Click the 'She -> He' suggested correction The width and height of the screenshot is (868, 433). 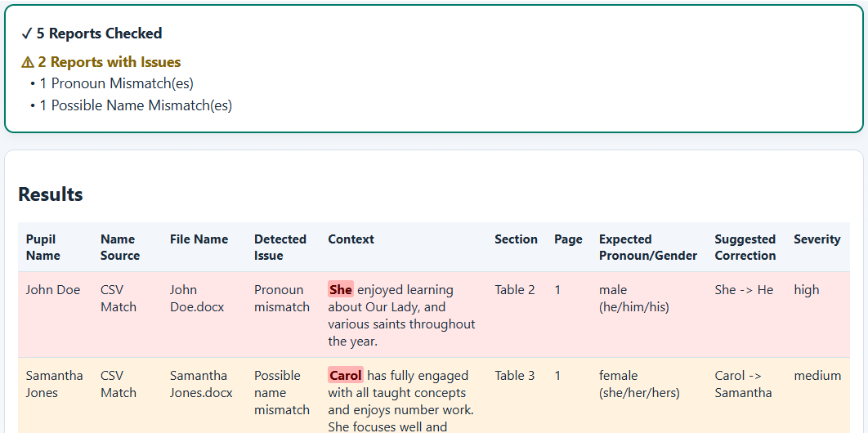tap(744, 290)
